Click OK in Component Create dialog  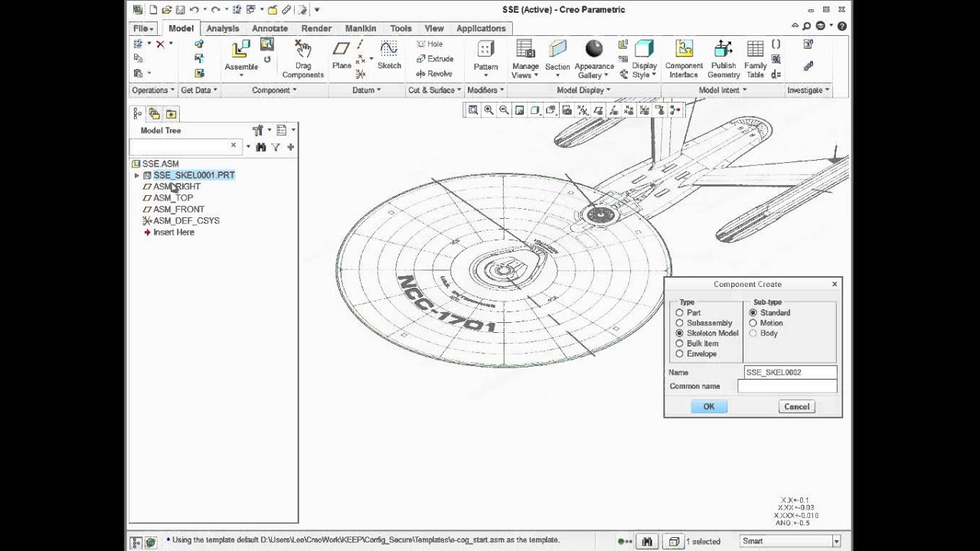[x=708, y=406]
